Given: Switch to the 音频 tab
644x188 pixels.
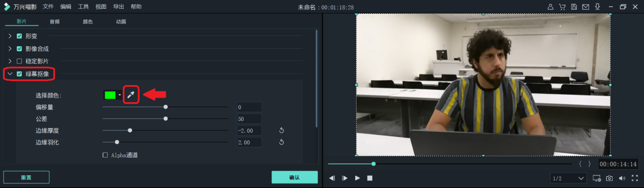Looking at the screenshot, I should (54, 22).
